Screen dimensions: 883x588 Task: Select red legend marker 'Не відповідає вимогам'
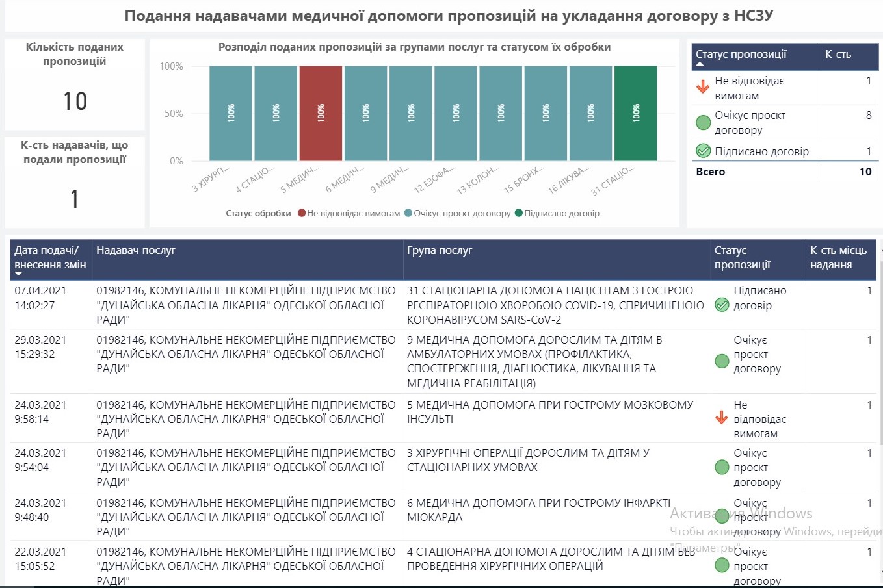coord(302,213)
